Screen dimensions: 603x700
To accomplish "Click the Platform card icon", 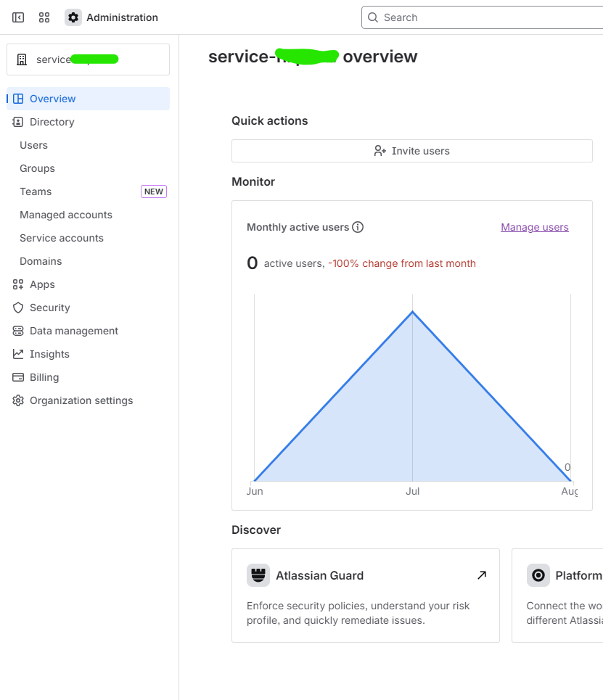I will [x=538, y=575].
